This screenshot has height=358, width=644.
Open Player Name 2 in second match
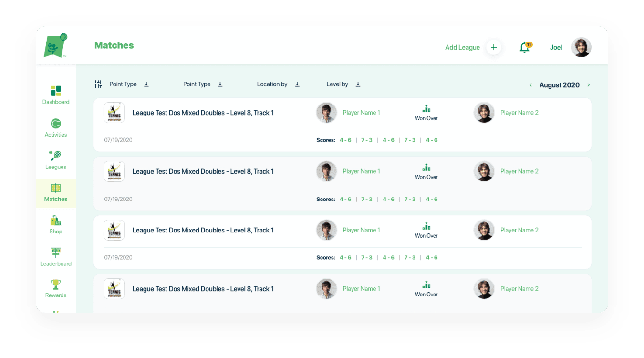click(519, 171)
